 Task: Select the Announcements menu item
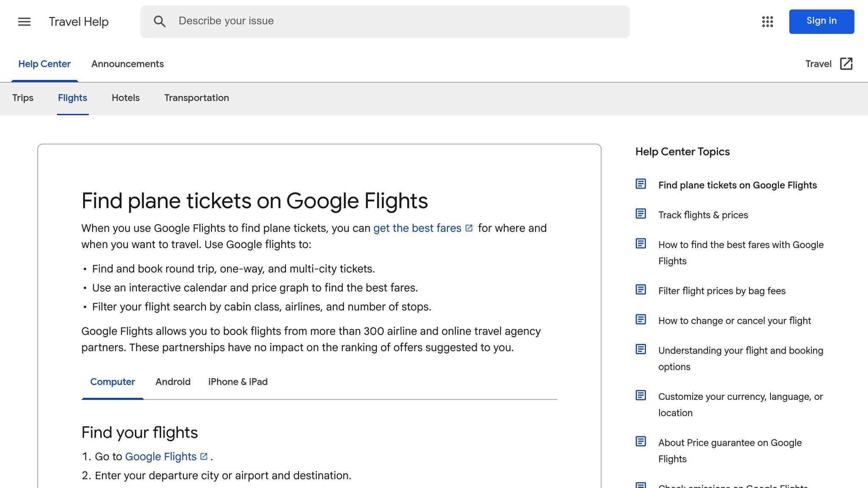click(x=127, y=64)
